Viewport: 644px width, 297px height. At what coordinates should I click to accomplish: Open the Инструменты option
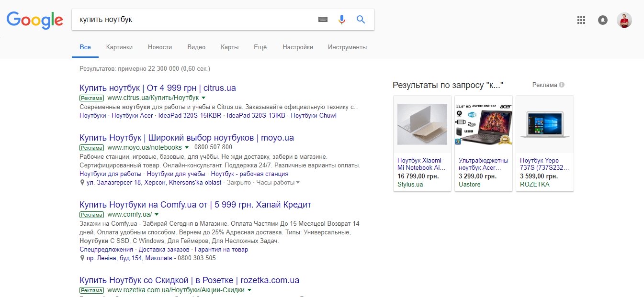(347, 47)
